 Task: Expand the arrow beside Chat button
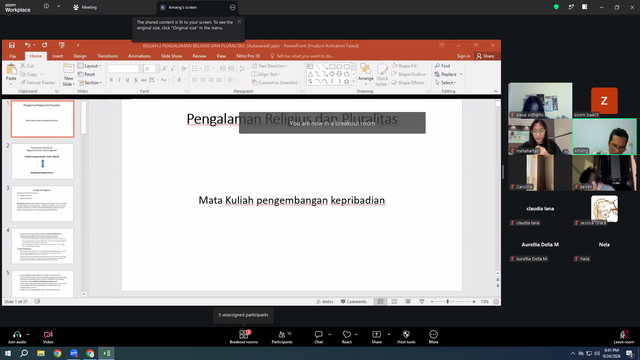329,334
